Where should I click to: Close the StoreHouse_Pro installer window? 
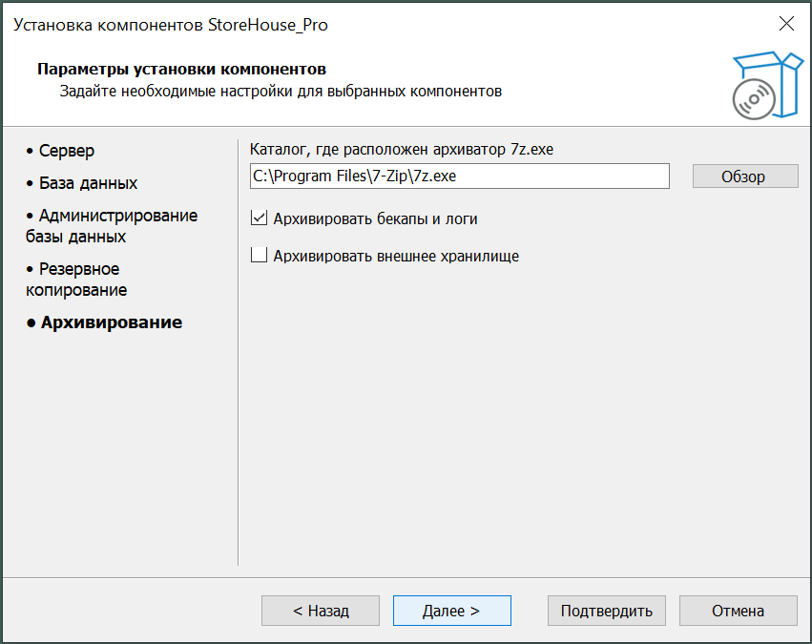coord(786,24)
